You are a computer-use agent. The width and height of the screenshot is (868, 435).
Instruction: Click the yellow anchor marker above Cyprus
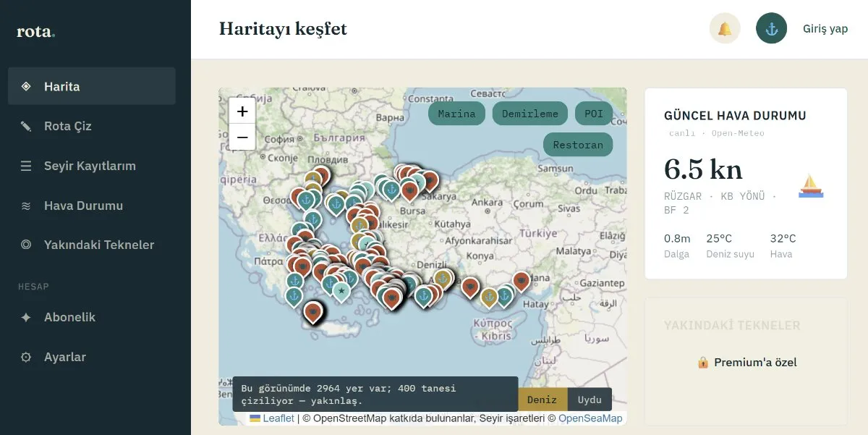pos(489,296)
